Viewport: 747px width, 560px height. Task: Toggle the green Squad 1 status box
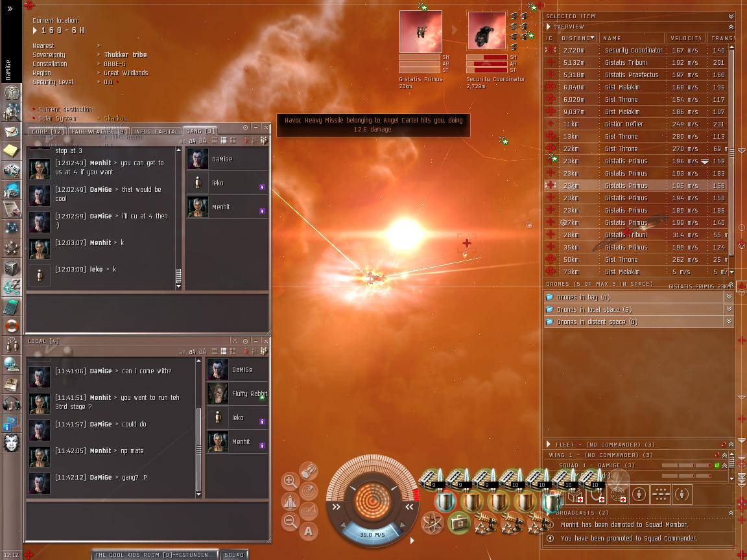[717, 465]
